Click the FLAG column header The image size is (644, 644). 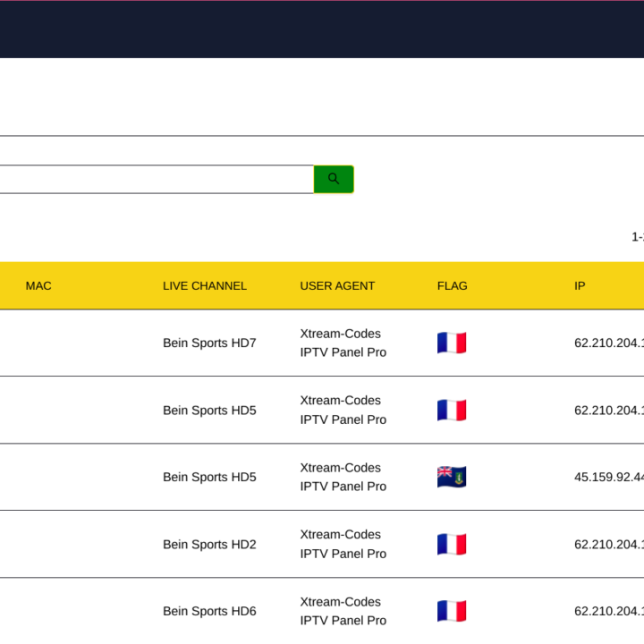pos(453,286)
